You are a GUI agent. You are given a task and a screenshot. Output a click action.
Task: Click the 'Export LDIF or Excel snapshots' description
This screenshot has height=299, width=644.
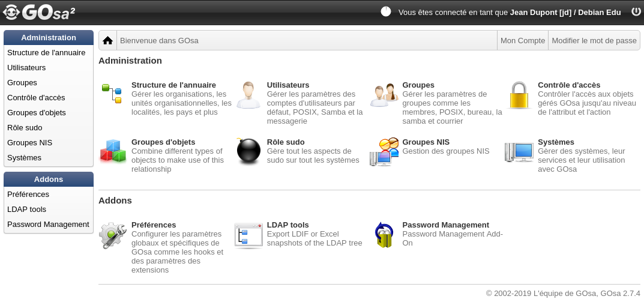point(314,238)
